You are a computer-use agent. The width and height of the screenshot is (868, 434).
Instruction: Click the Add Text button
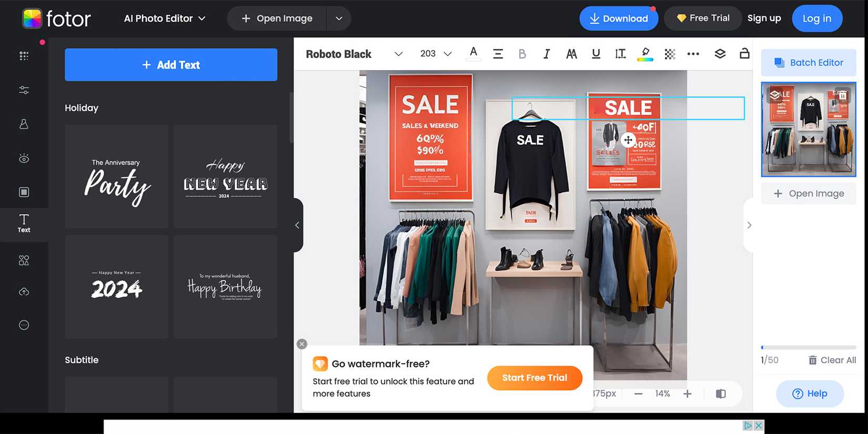pos(171,65)
